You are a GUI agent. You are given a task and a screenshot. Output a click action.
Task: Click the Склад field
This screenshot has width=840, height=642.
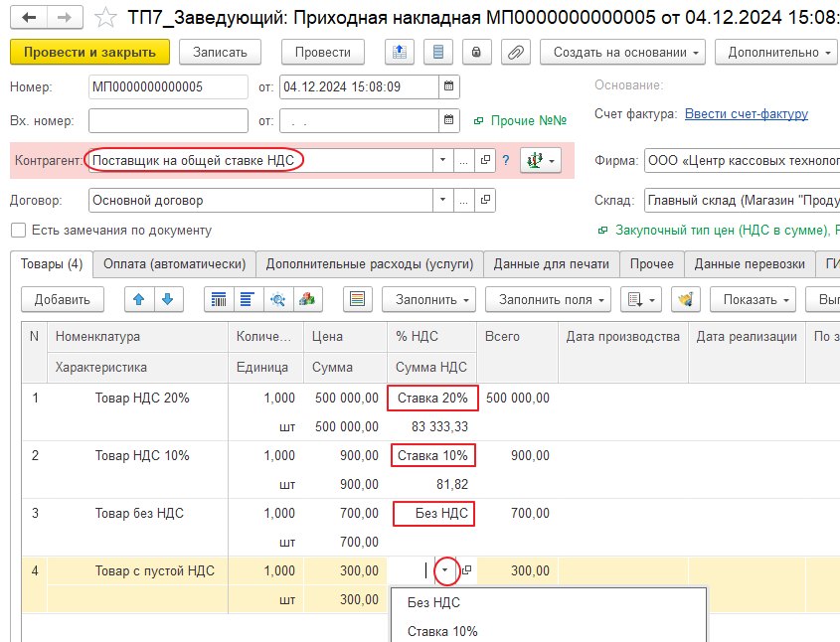742,201
